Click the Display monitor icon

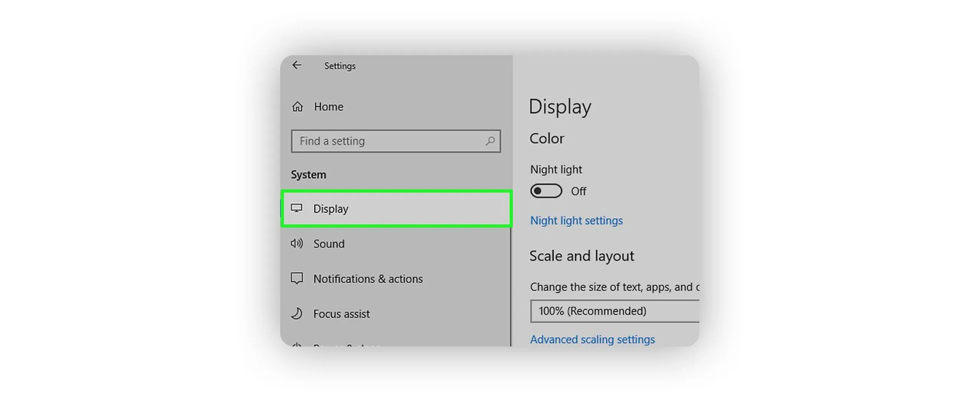(x=296, y=208)
